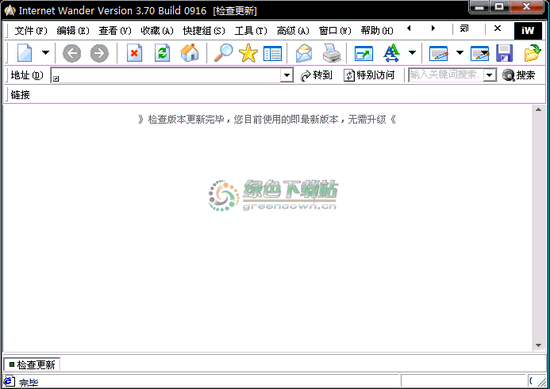Save page using floppy disk icon
The image size is (550, 389).
coord(504,53)
